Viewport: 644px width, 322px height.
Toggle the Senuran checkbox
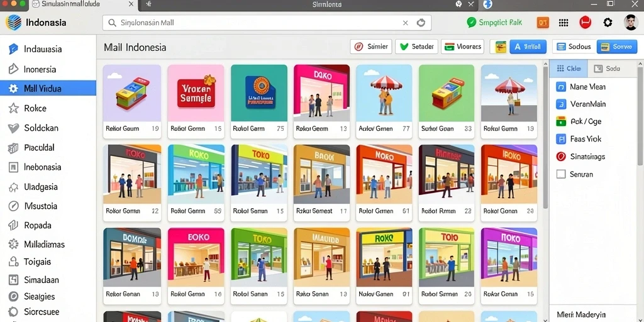pyautogui.click(x=560, y=174)
